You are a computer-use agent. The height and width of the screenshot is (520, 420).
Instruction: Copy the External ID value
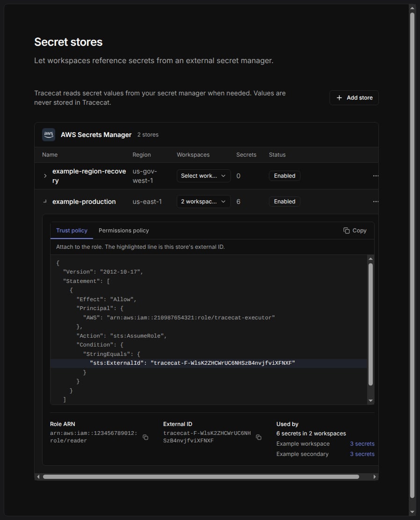pos(259,437)
